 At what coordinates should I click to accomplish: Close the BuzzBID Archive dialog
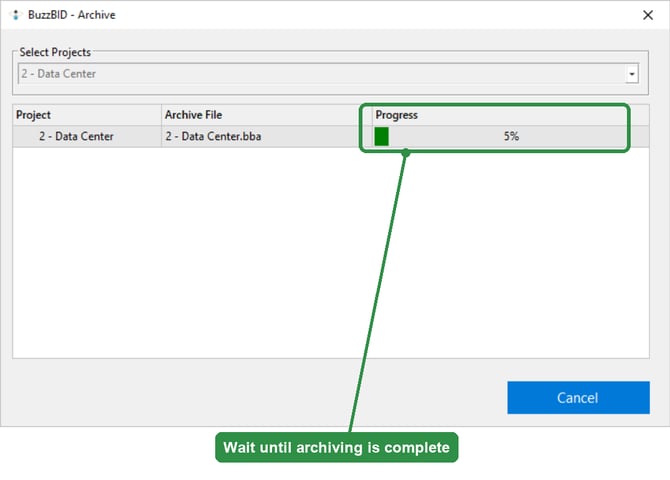click(647, 15)
